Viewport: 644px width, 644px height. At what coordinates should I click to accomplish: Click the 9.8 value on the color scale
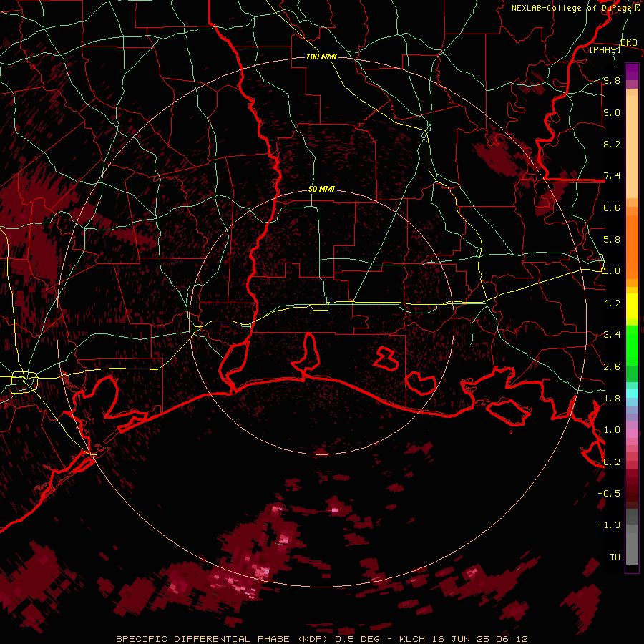pos(612,80)
